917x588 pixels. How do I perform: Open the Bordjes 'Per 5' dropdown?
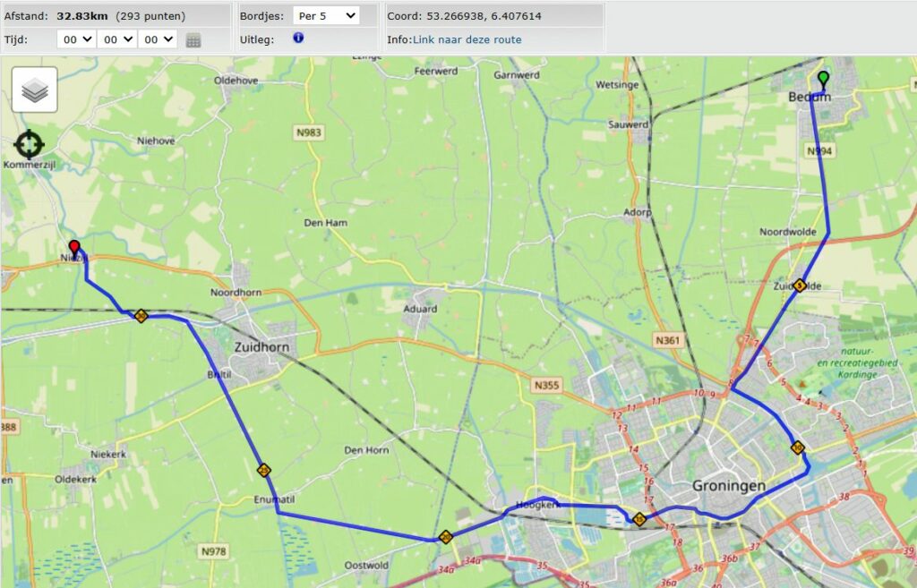(x=326, y=16)
